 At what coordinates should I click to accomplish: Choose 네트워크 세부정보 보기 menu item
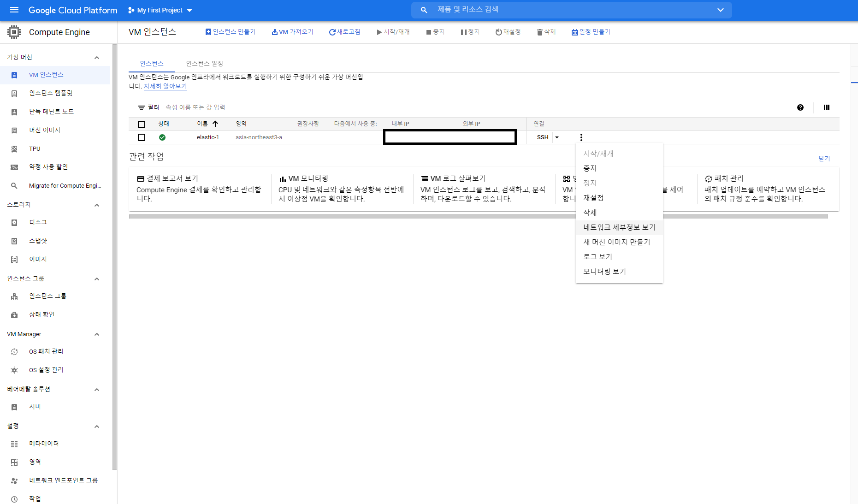click(x=619, y=227)
